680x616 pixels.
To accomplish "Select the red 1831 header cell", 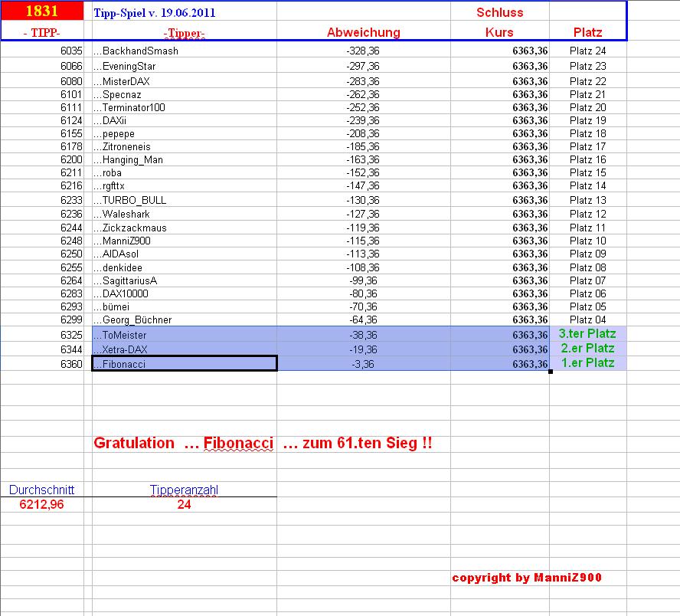I will 42,11.
